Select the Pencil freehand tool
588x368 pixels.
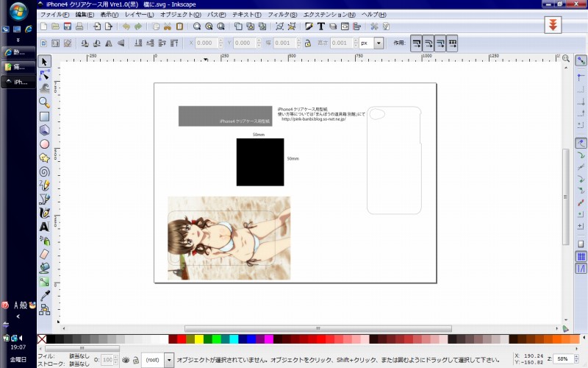44,185
